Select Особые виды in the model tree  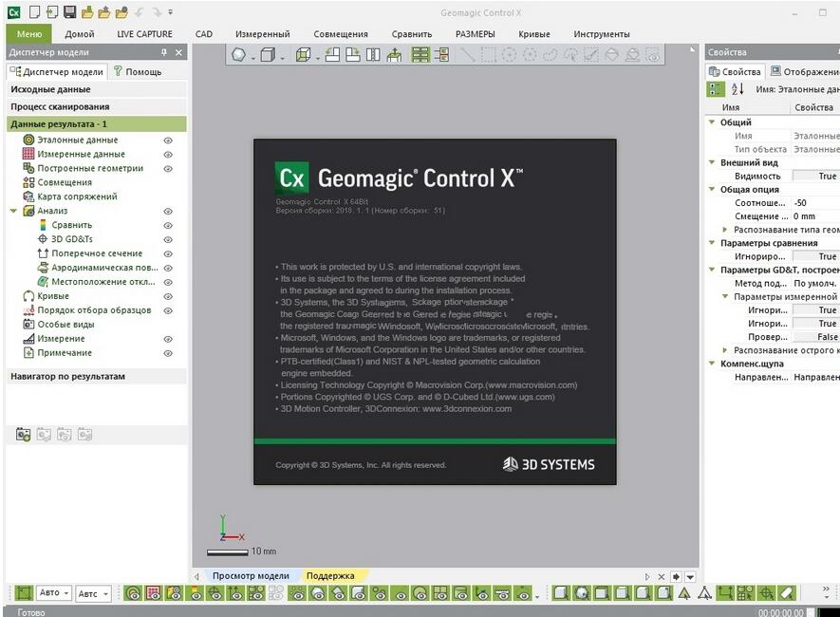click(x=65, y=325)
